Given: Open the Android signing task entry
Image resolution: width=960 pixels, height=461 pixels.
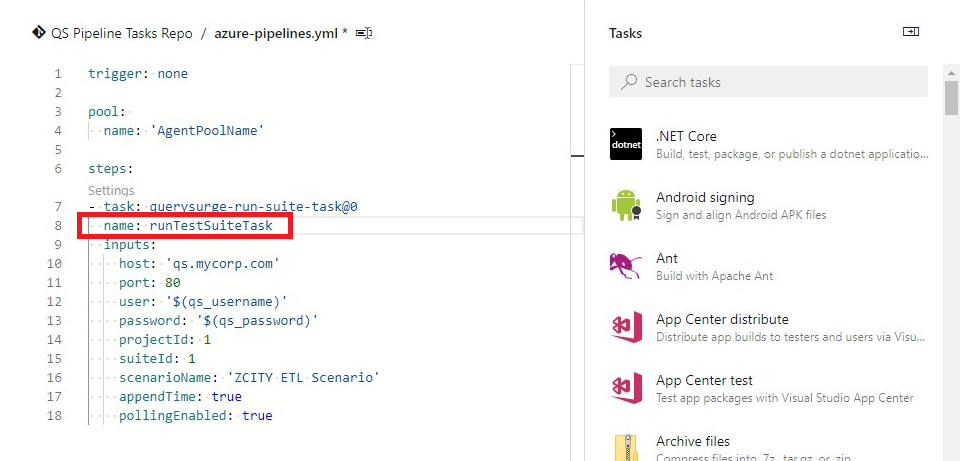Looking at the screenshot, I should [x=768, y=205].
